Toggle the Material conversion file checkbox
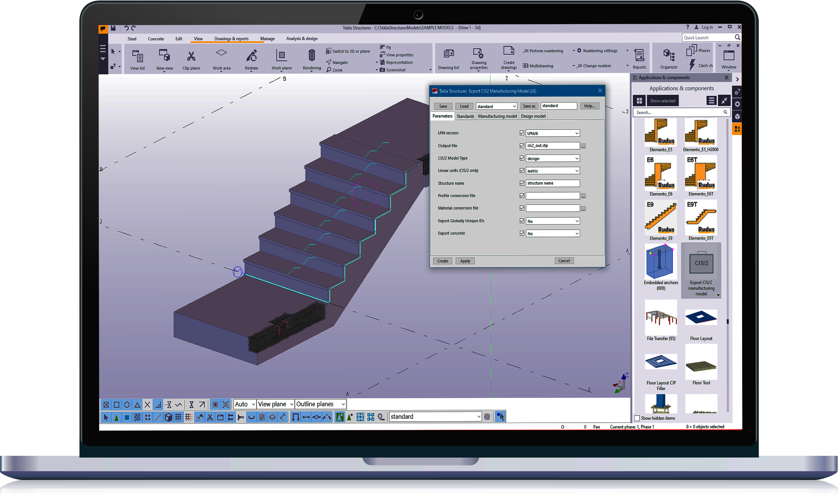Image resolution: width=838 pixels, height=504 pixels. click(x=522, y=208)
